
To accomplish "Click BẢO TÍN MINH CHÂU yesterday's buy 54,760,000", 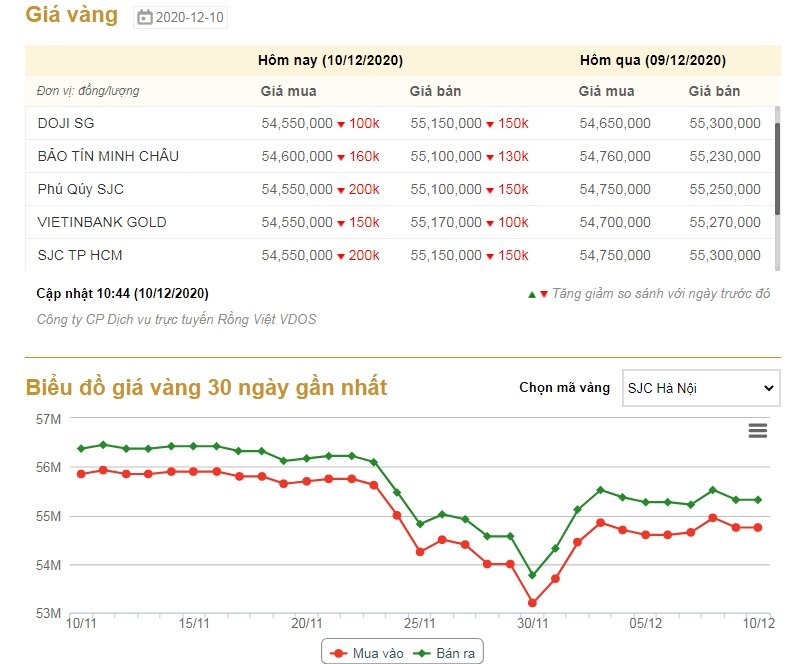I will 615,157.
